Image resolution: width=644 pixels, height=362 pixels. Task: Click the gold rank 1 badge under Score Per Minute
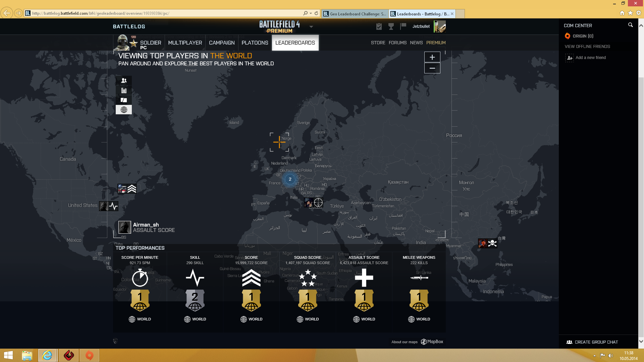click(140, 300)
